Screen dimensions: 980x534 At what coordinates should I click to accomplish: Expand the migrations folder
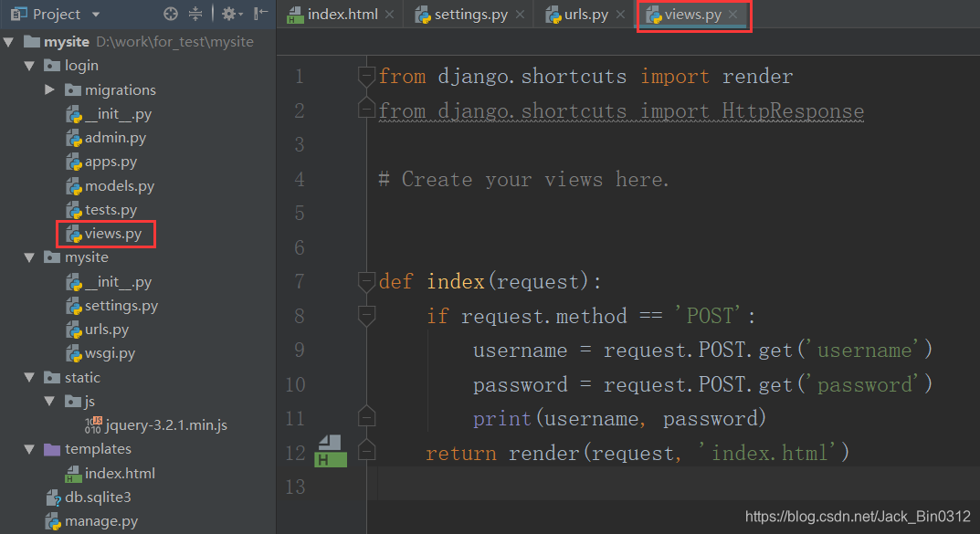(x=49, y=90)
